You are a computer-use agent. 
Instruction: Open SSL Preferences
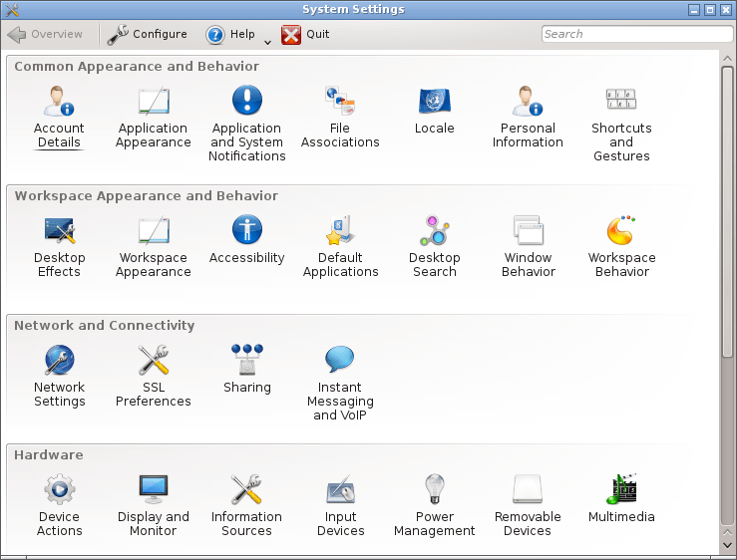coord(154,376)
